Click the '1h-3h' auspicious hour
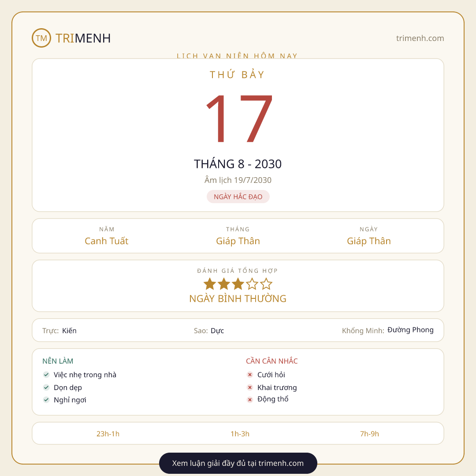This screenshot has width=476, height=476. 240,434
